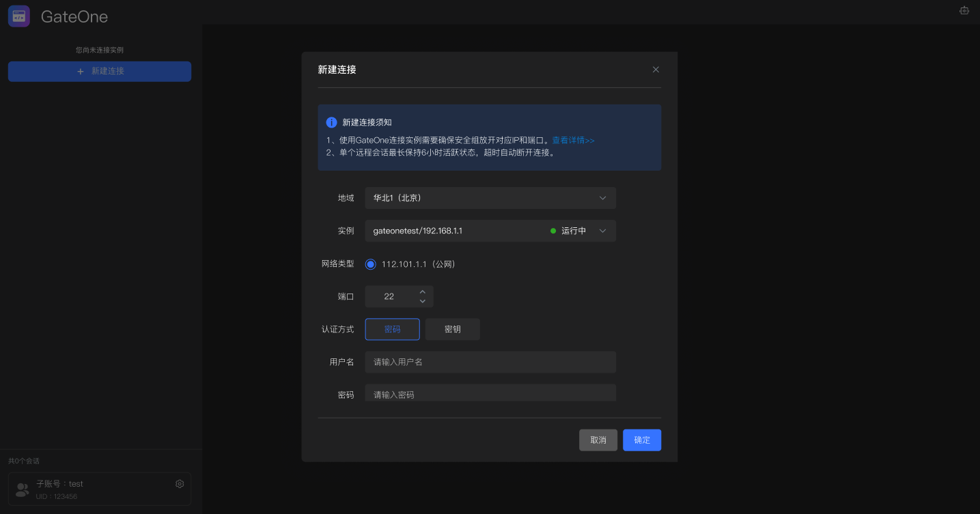Click the 子账号：test label
This screenshot has height=514, width=980.
pyautogui.click(x=59, y=484)
